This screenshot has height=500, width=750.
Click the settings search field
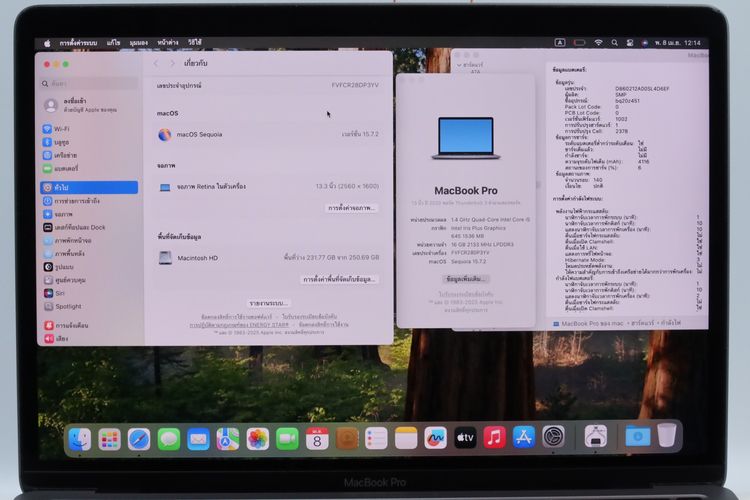pyautogui.click(x=89, y=84)
